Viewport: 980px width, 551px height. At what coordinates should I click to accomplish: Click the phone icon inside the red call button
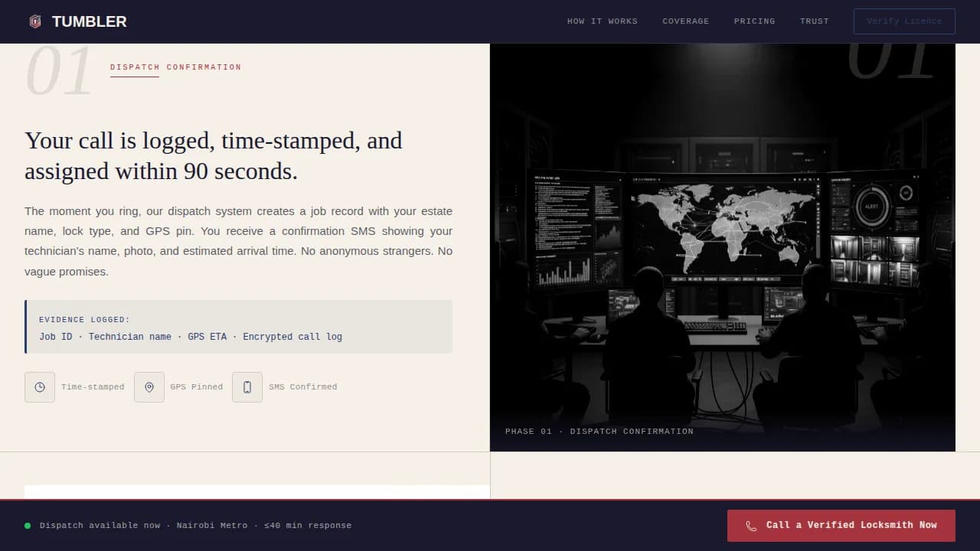tap(750, 526)
